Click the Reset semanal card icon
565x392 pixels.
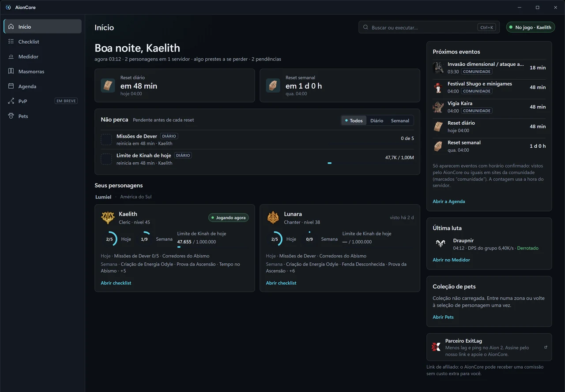[x=273, y=86]
